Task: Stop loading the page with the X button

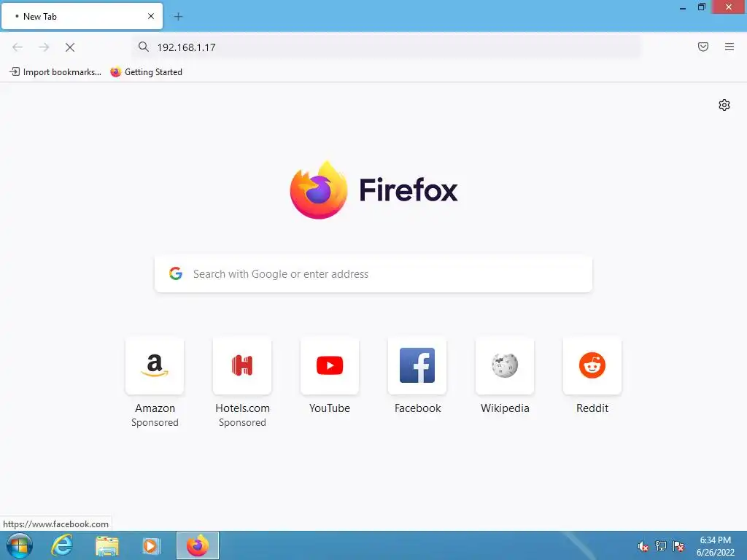Action: click(70, 47)
